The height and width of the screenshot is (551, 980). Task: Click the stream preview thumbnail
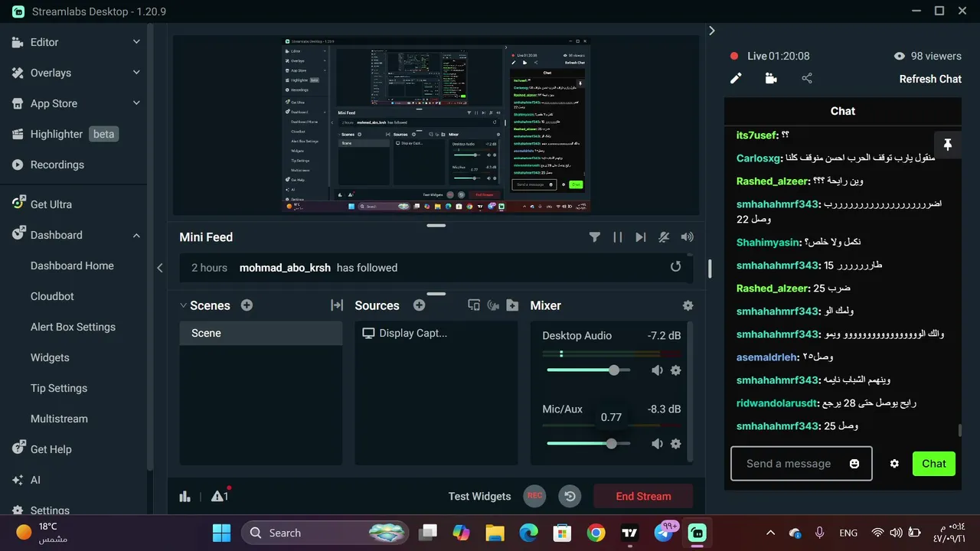[436, 126]
